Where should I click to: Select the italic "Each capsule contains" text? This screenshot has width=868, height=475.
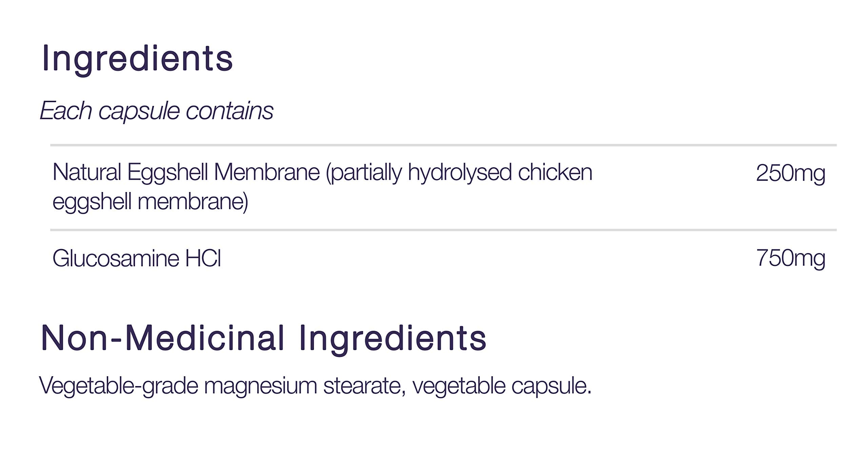tap(156, 111)
